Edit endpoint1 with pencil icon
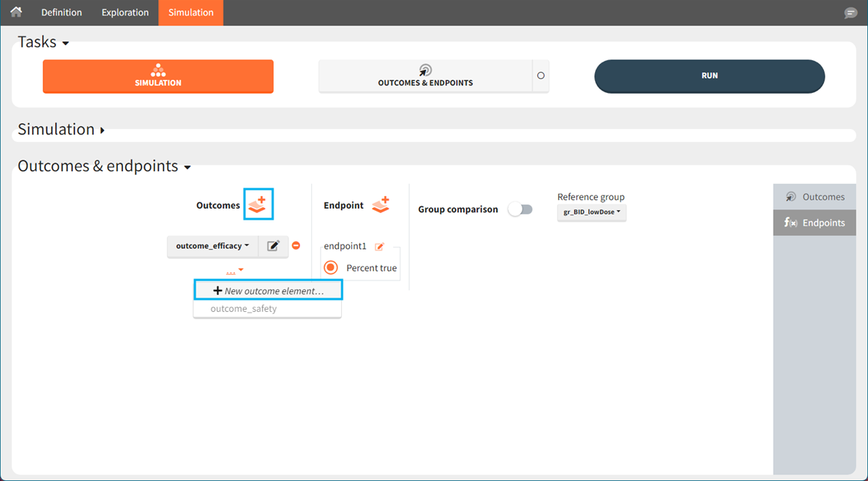The height and width of the screenshot is (481, 868). [x=380, y=247]
